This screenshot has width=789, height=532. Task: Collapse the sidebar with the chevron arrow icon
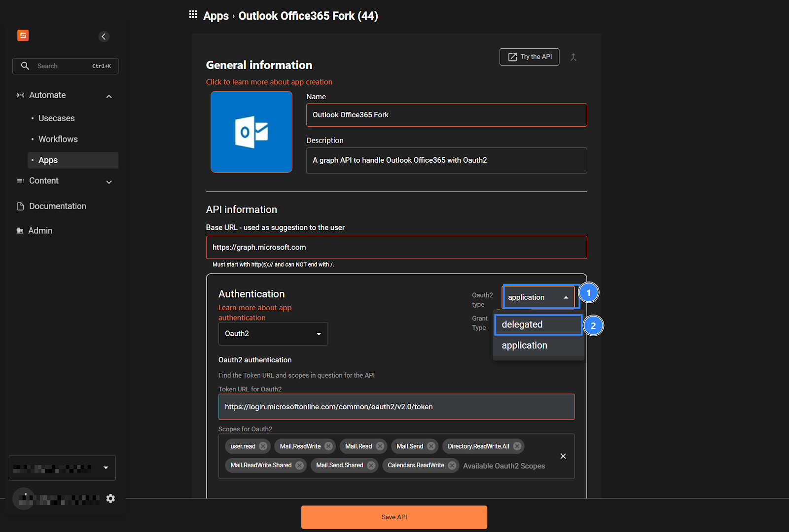click(x=104, y=36)
